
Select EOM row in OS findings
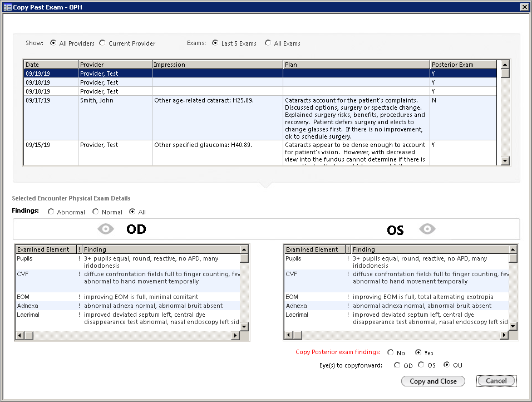point(396,297)
